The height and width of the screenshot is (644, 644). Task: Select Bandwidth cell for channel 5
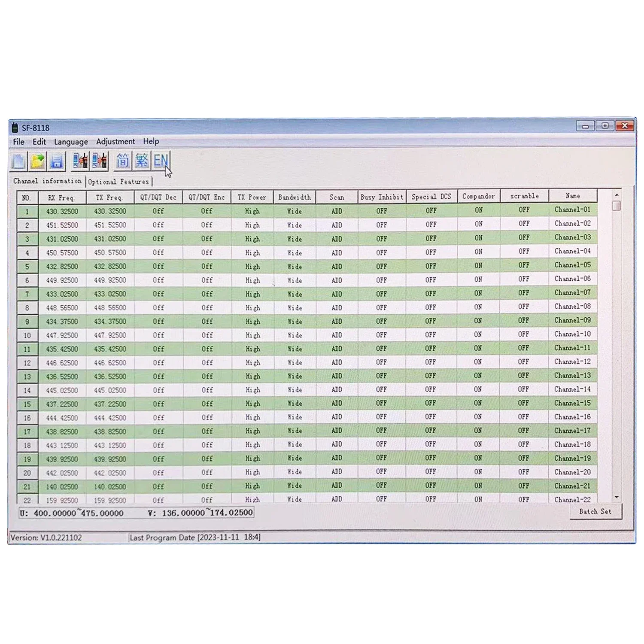pyautogui.click(x=295, y=267)
